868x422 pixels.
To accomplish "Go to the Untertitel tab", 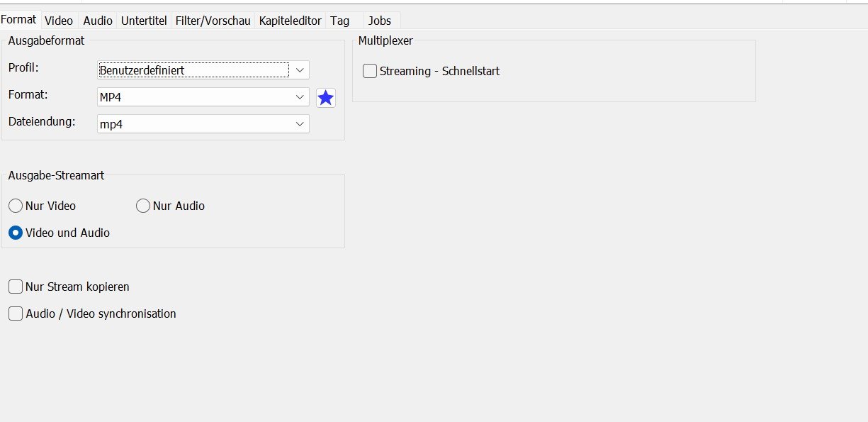I will click(x=144, y=21).
